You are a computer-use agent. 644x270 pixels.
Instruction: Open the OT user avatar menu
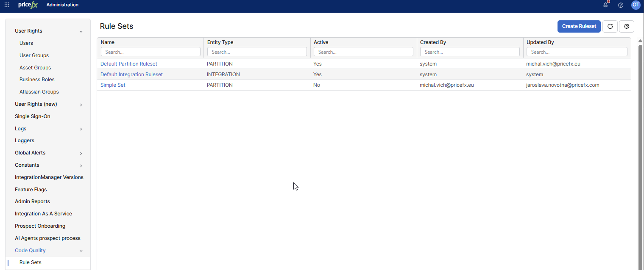tap(636, 5)
